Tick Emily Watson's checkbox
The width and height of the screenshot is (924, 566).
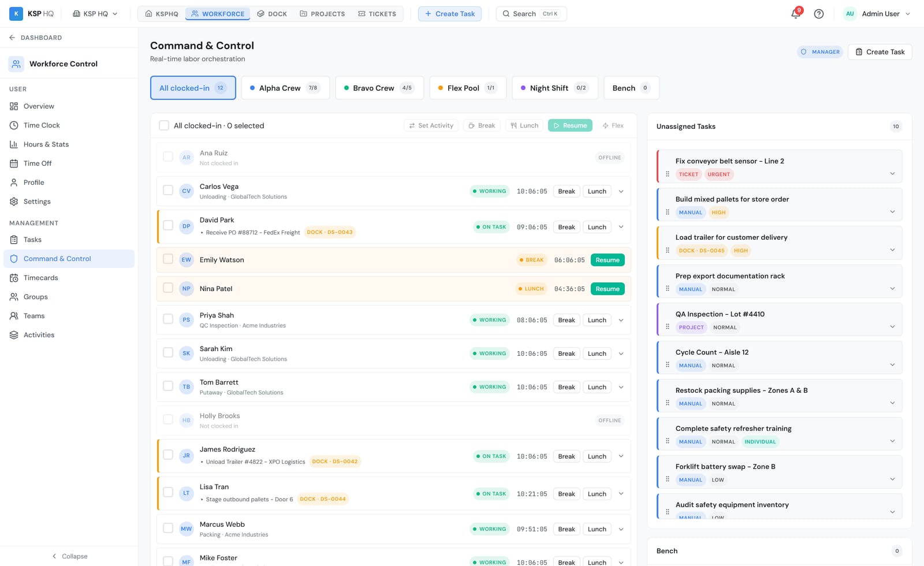pyautogui.click(x=168, y=259)
